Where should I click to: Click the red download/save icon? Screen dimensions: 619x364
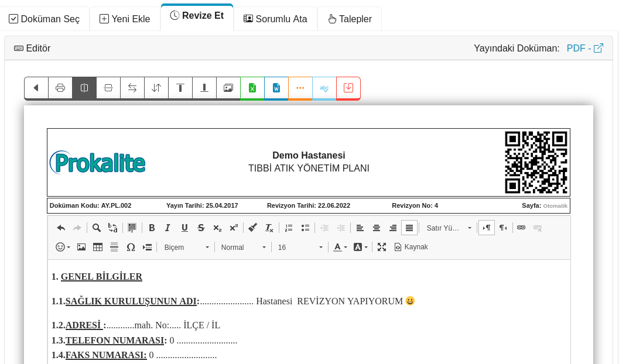(348, 88)
